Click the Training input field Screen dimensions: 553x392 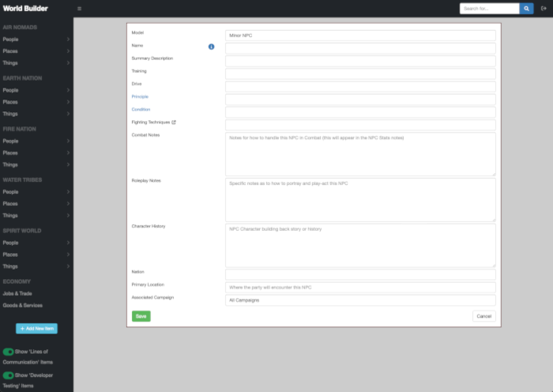pos(360,73)
